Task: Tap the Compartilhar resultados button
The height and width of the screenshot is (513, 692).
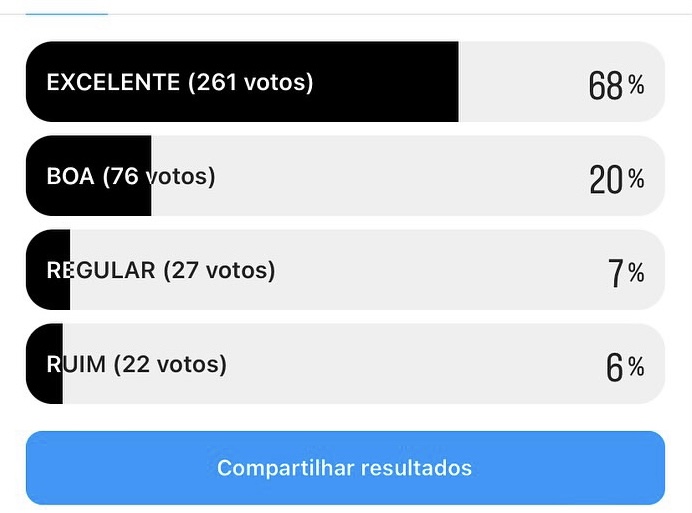Action: 345,468
